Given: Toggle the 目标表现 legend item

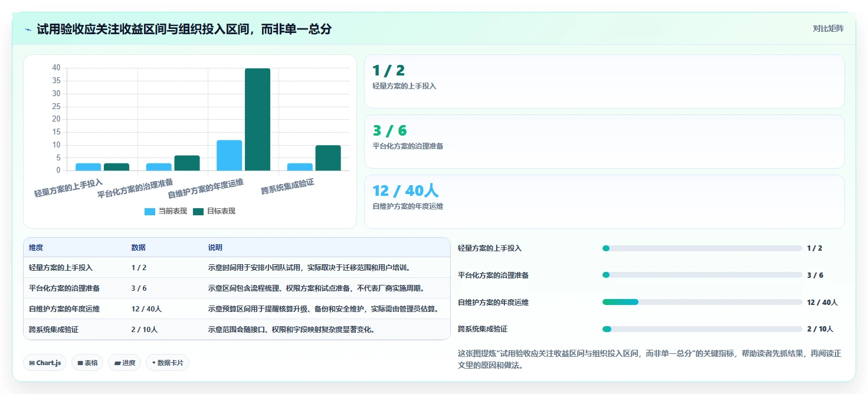Looking at the screenshot, I should coord(214,211).
